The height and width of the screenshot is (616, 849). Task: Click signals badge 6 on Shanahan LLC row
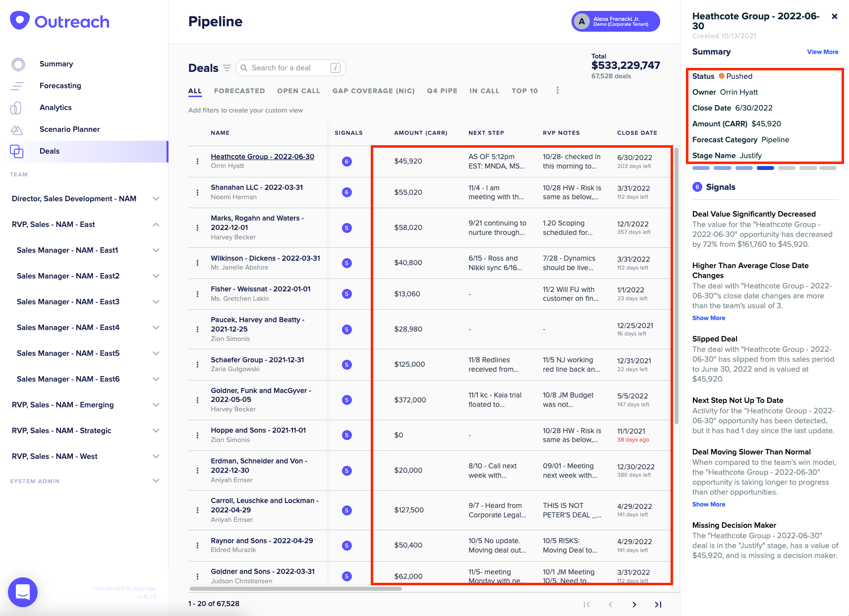pyautogui.click(x=347, y=192)
